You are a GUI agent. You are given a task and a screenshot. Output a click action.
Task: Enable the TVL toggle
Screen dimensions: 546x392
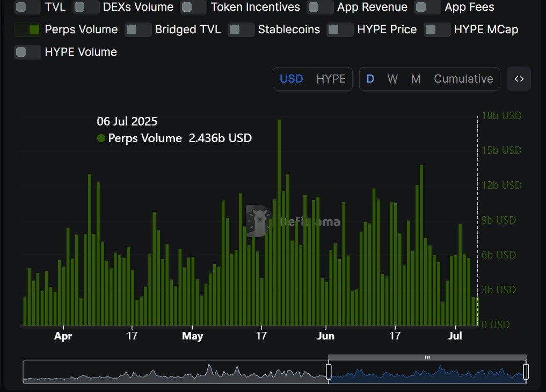tap(27, 7)
